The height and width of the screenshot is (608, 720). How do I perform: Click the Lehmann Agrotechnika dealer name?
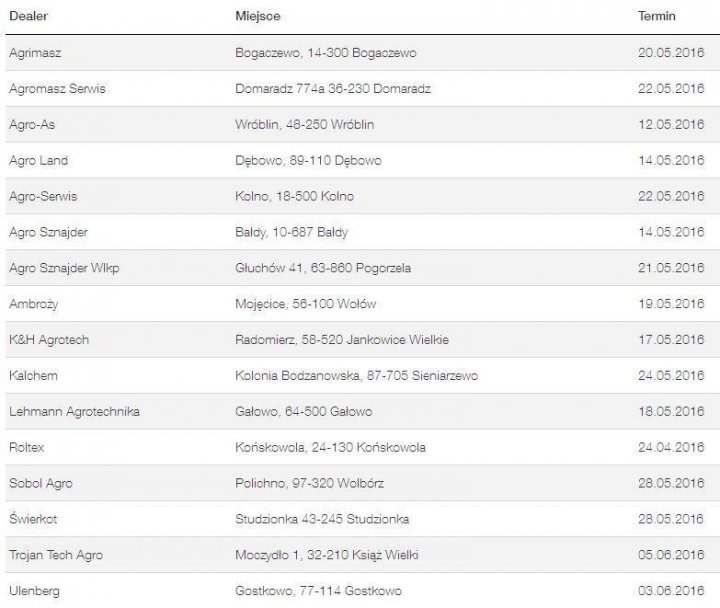click(73, 412)
